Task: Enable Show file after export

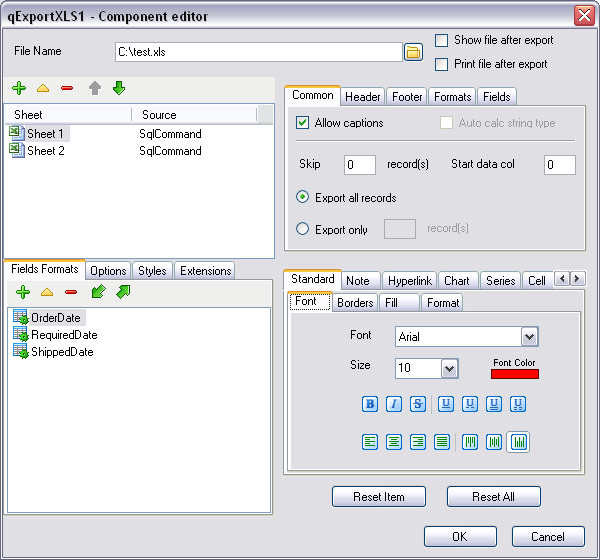Action: tap(442, 41)
